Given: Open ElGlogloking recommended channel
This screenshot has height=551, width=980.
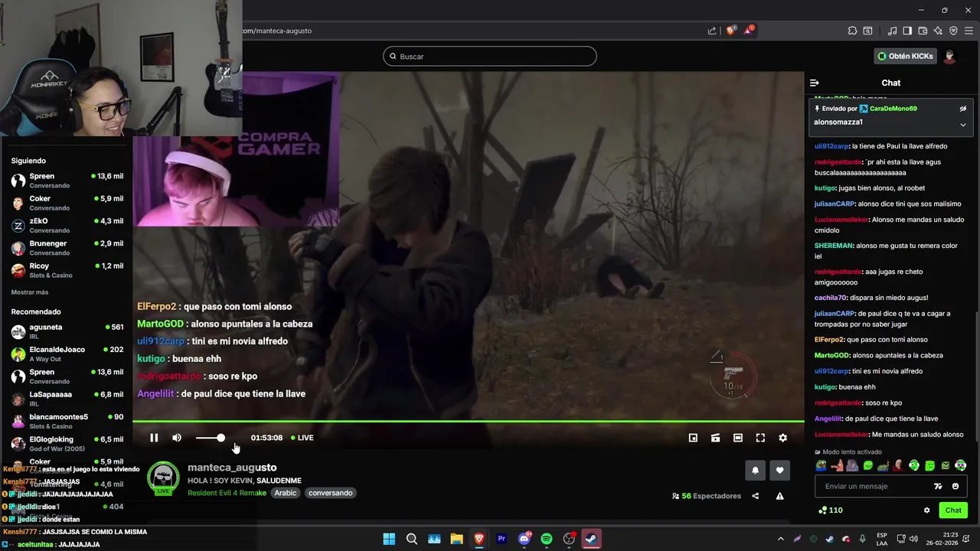Looking at the screenshot, I should point(67,444).
